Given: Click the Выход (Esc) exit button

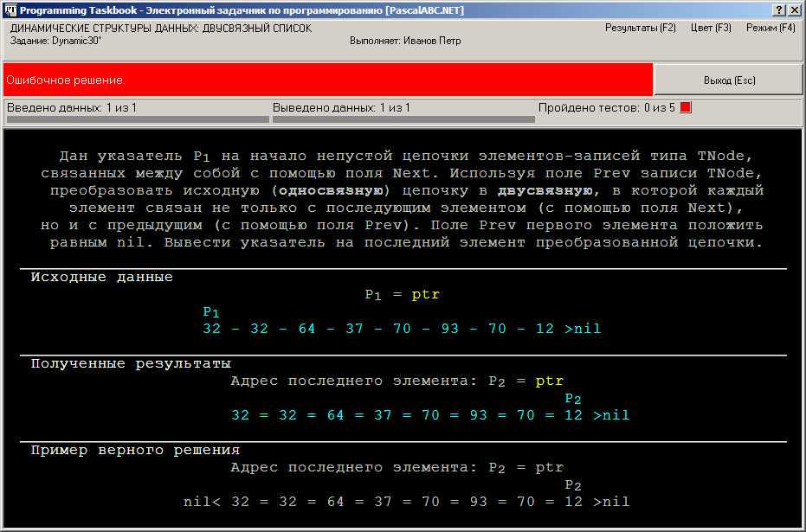Looking at the screenshot, I should 729,80.
